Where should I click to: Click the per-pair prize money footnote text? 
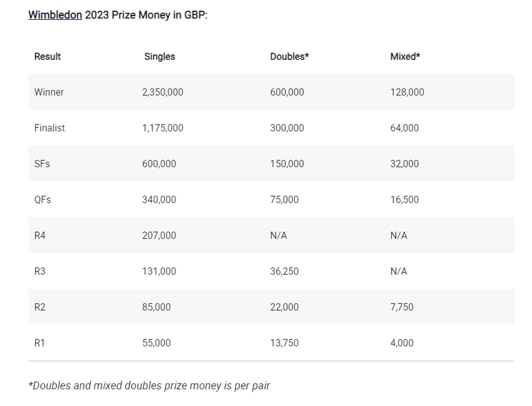point(149,386)
